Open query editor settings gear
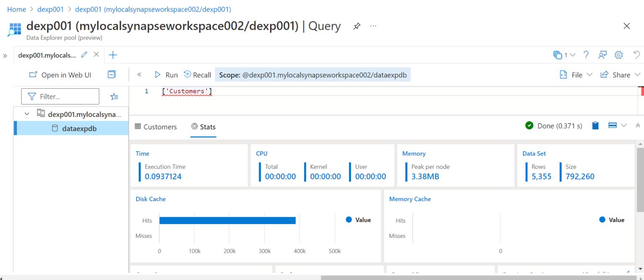644x280 pixels. 618,55
